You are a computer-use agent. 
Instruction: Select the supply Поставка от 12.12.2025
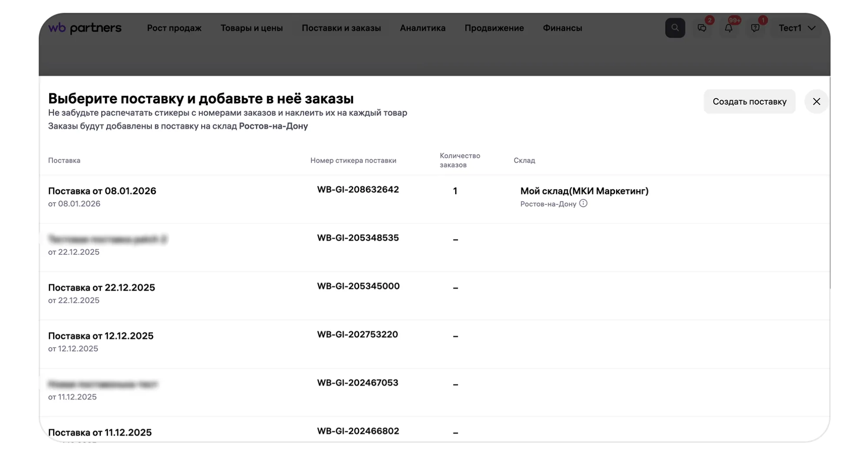tap(101, 336)
